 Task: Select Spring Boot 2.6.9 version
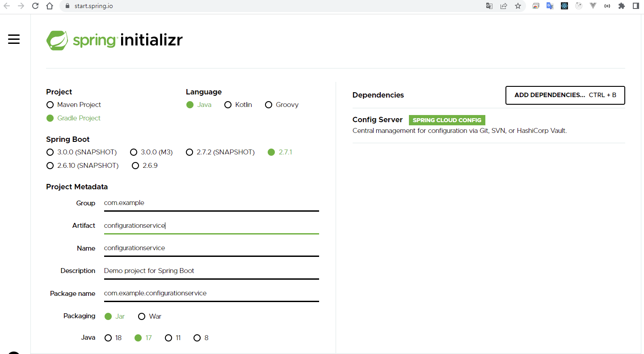tap(145, 166)
